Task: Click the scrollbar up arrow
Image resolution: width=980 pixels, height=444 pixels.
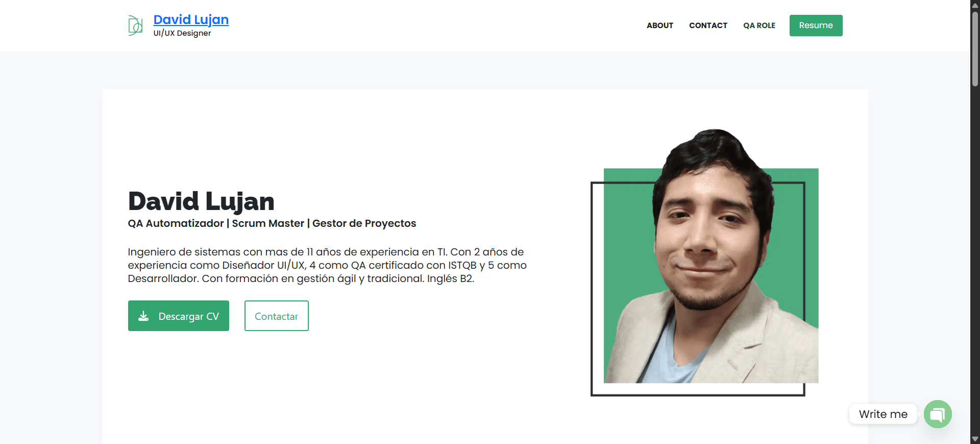Action: [x=975, y=5]
